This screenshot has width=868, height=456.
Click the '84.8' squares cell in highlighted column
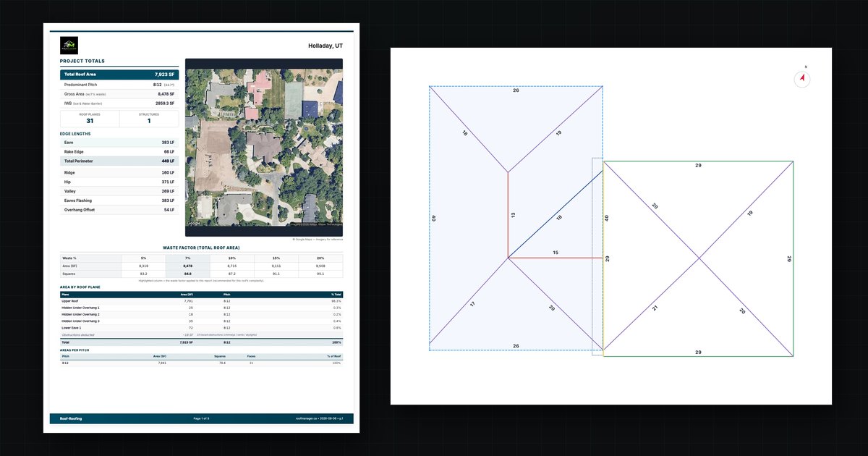[x=188, y=274]
